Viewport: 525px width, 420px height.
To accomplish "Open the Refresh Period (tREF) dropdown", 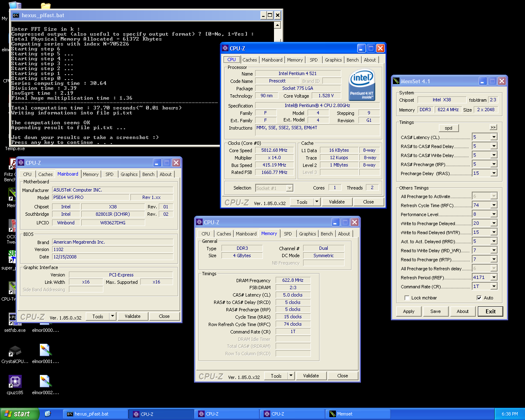I will [x=494, y=277].
